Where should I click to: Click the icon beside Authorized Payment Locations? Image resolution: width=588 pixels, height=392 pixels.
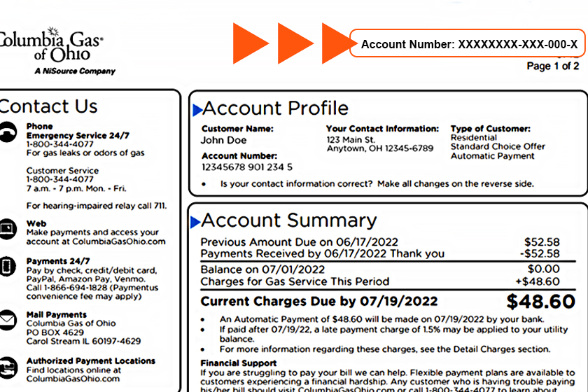[7, 366]
